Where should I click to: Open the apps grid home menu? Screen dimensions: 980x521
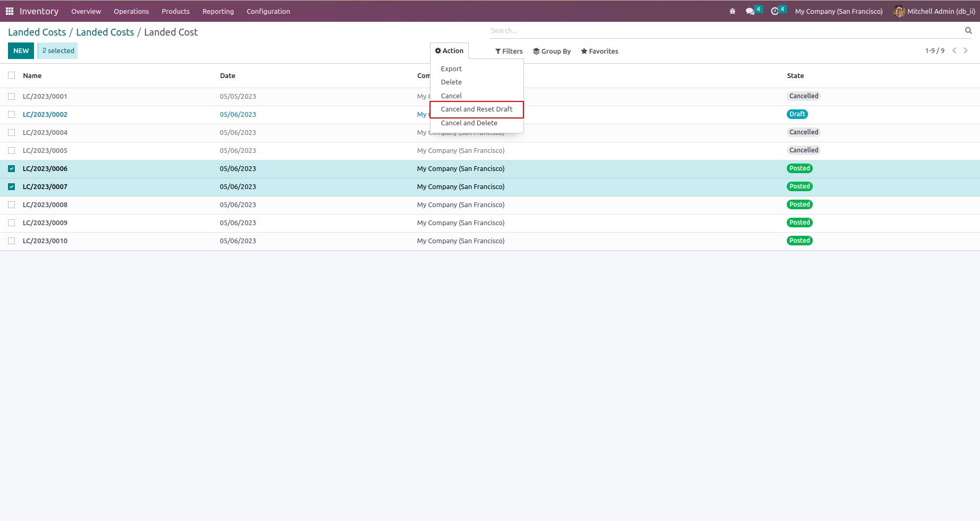tap(10, 11)
